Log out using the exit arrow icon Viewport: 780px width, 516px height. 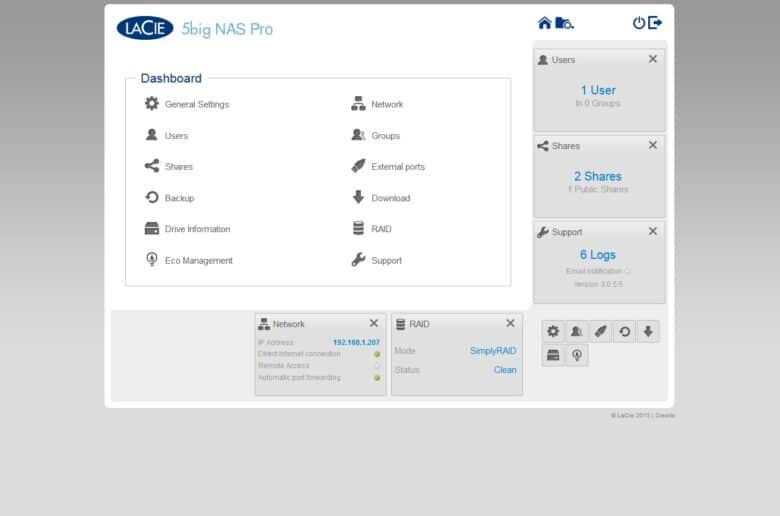pos(655,23)
